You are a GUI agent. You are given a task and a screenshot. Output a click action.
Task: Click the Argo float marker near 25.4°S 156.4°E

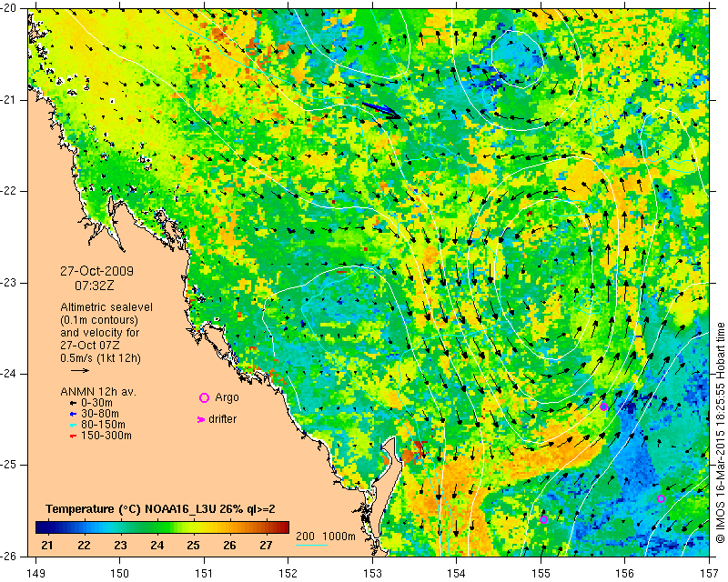pyautogui.click(x=662, y=499)
